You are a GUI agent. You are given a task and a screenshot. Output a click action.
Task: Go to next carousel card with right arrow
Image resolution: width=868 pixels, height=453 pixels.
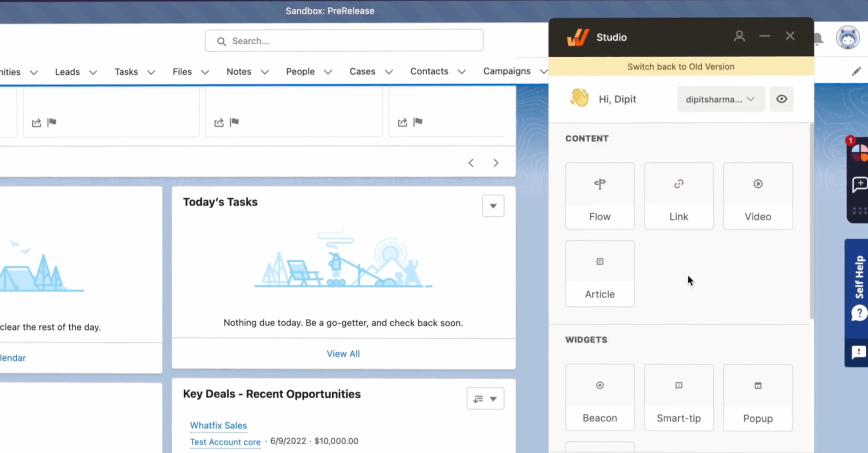(496, 163)
